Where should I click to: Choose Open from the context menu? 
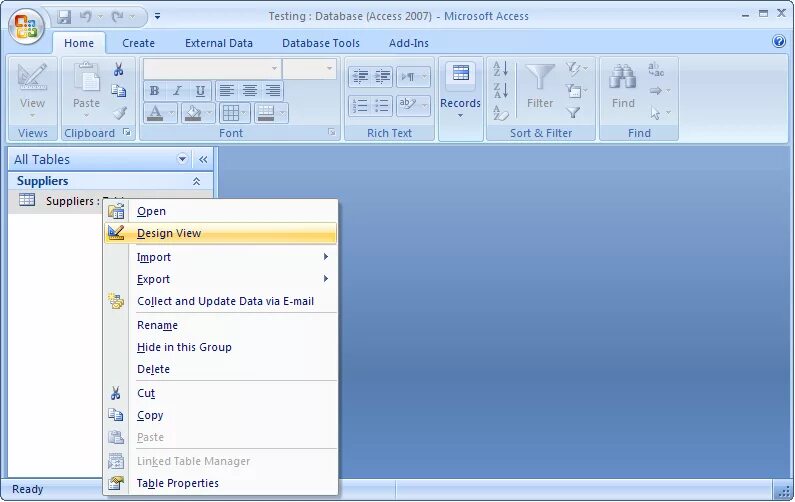[x=221, y=211]
